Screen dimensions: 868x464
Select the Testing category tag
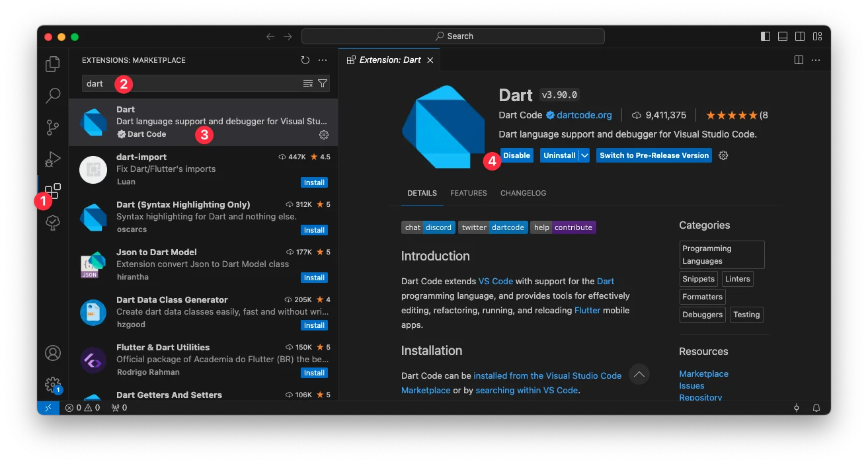coord(746,315)
